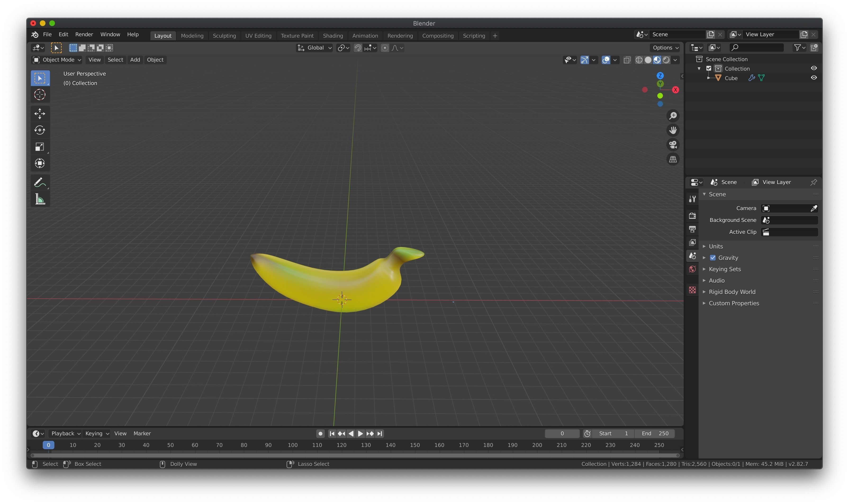Switch to the Scripting workspace tab

click(x=474, y=36)
